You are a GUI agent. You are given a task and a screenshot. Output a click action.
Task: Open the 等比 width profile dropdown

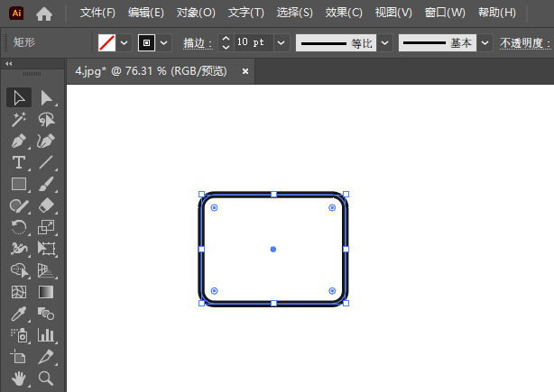pyautogui.click(x=384, y=42)
